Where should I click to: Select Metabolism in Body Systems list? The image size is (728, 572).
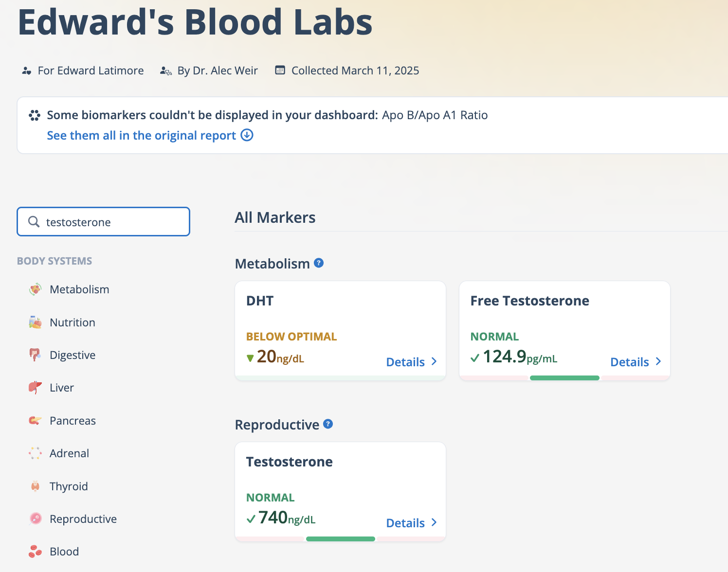(x=79, y=289)
